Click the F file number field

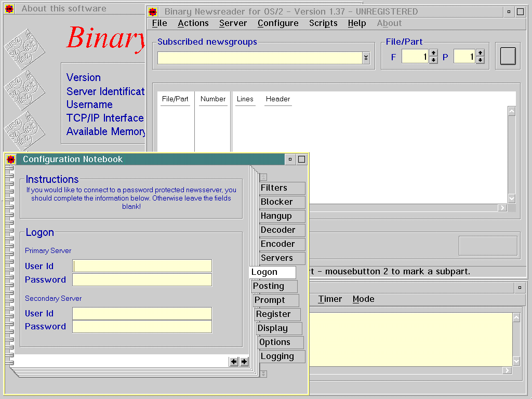coord(415,57)
